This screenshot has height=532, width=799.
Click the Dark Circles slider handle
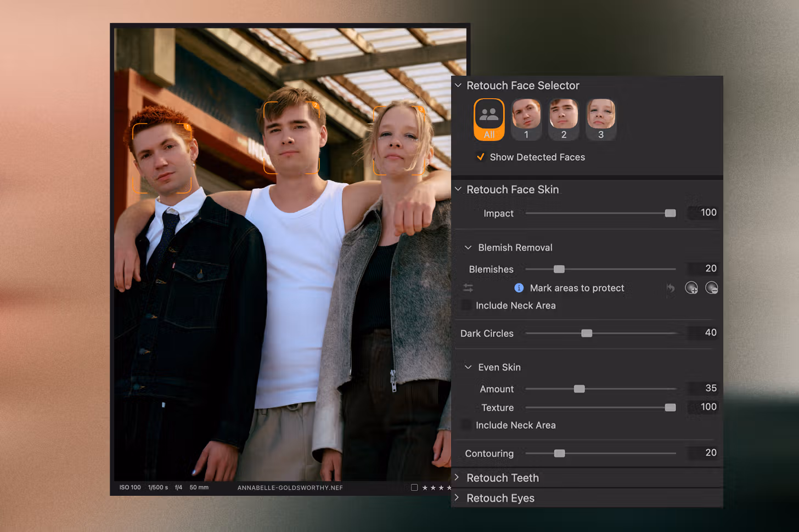587,333
